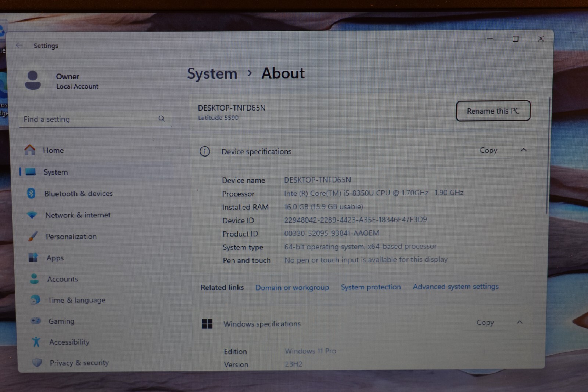This screenshot has width=588, height=392.
Task: Copy the device specifications
Action: (488, 150)
